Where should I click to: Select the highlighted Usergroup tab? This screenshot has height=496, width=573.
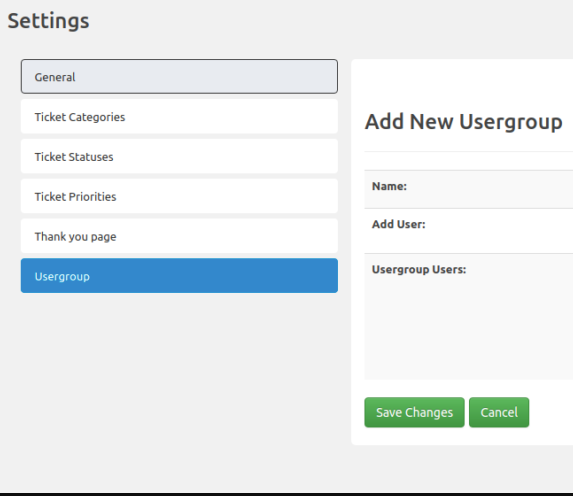(179, 276)
